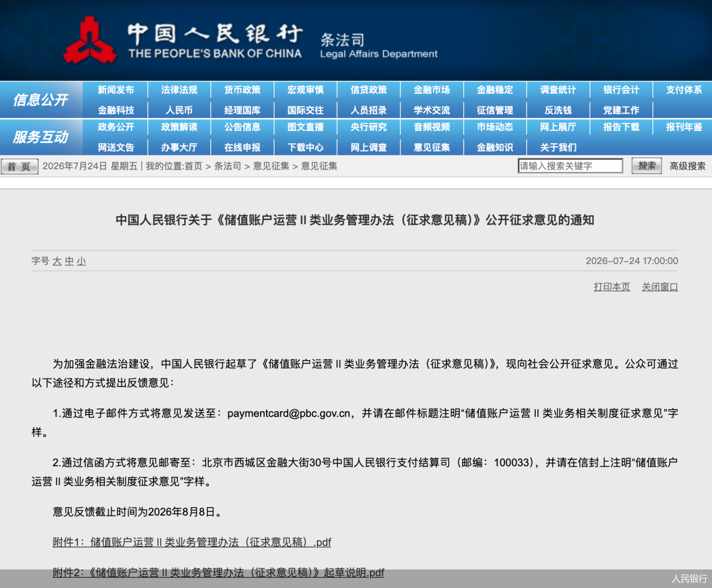
Task: Go to 金融知识 section
Action: pos(495,147)
